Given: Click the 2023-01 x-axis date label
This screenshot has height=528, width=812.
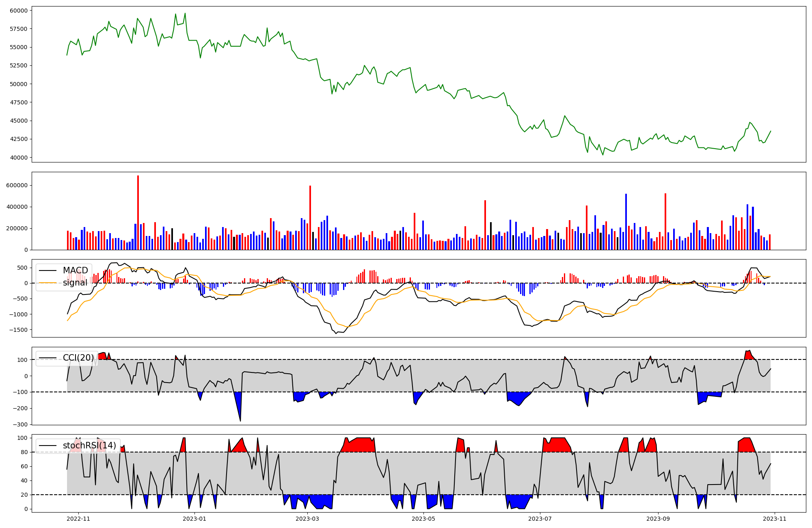Looking at the screenshot, I should coord(195,519).
